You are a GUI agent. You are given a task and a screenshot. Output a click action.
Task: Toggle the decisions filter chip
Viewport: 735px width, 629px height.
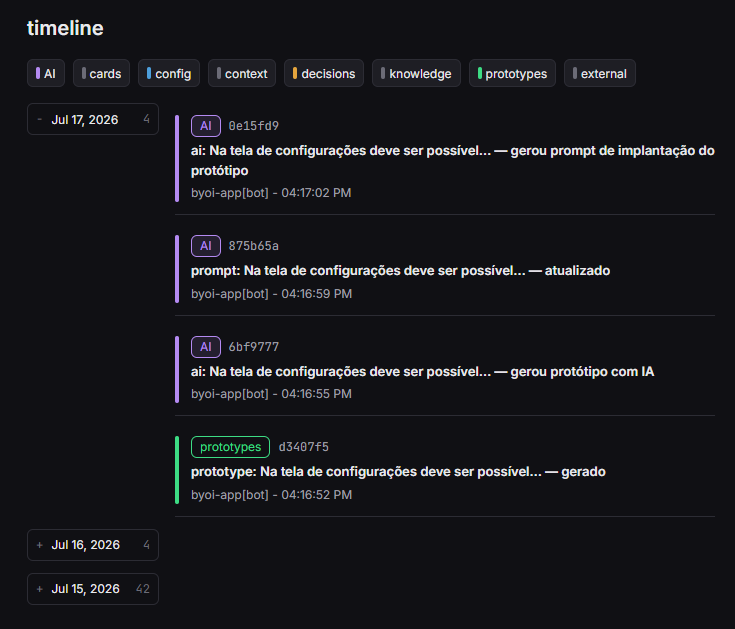pyautogui.click(x=324, y=74)
